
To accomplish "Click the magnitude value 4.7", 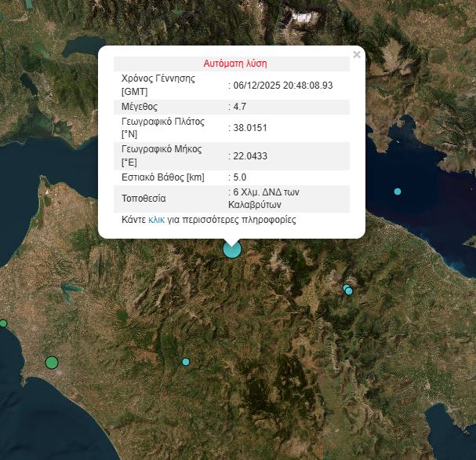I will (240, 106).
